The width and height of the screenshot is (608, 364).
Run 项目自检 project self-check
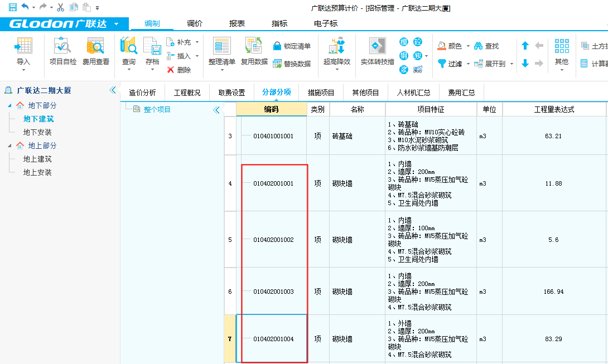(x=62, y=46)
